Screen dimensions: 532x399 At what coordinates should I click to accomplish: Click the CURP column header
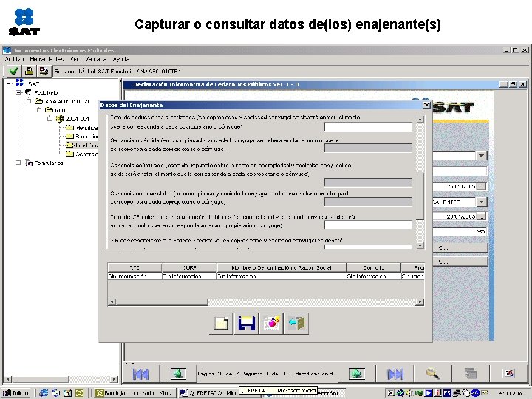189,267
